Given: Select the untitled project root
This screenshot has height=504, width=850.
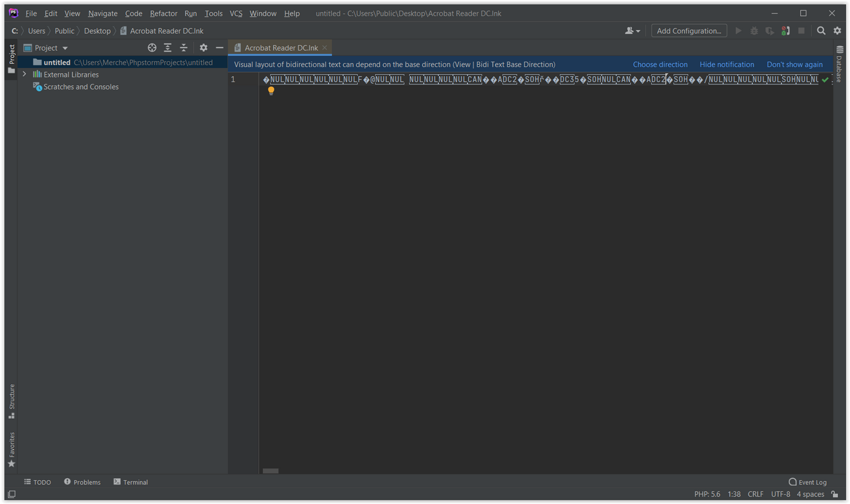Looking at the screenshot, I should [122, 62].
